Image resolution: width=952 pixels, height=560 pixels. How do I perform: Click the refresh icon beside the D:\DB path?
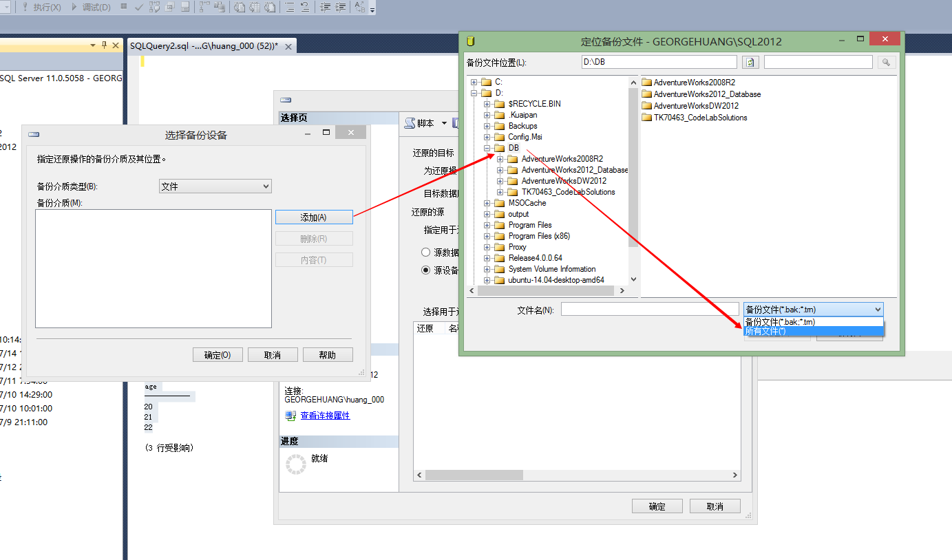click(750, 63)
